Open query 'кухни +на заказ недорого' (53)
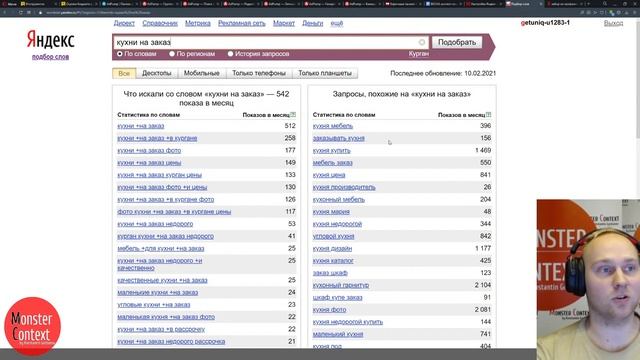Viewport: 640px width, 360px height. [x=155, y=224]
